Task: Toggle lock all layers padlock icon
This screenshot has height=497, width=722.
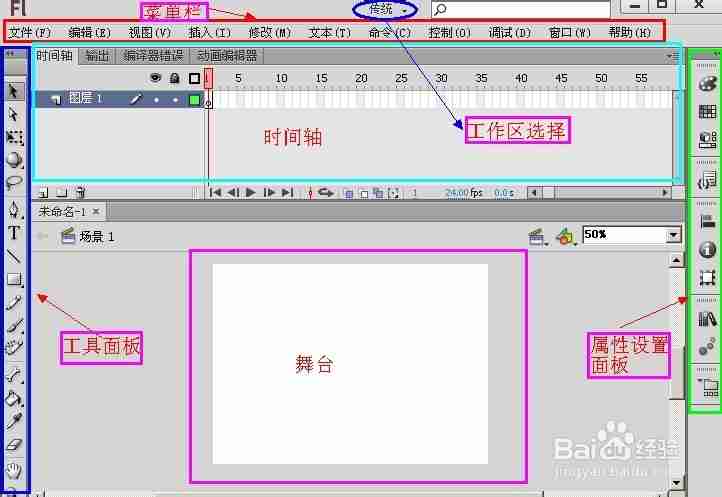Action: [x=175, y=78]
